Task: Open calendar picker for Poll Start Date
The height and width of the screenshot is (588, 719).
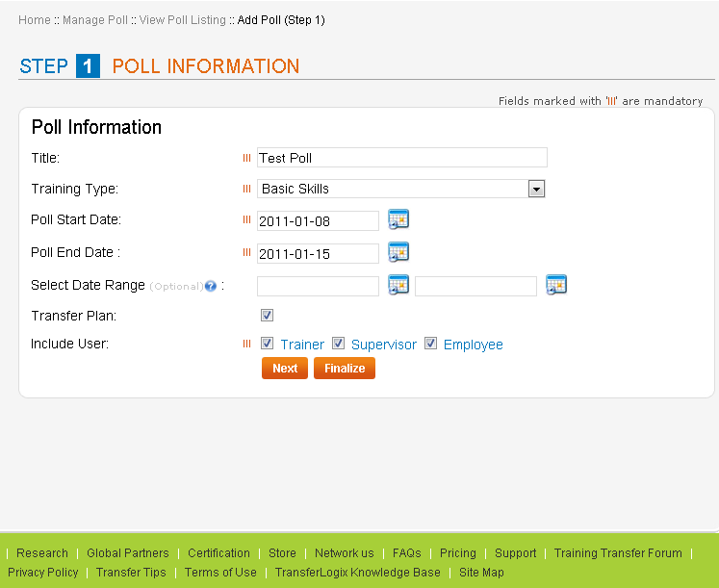Action: click(398, 219)
